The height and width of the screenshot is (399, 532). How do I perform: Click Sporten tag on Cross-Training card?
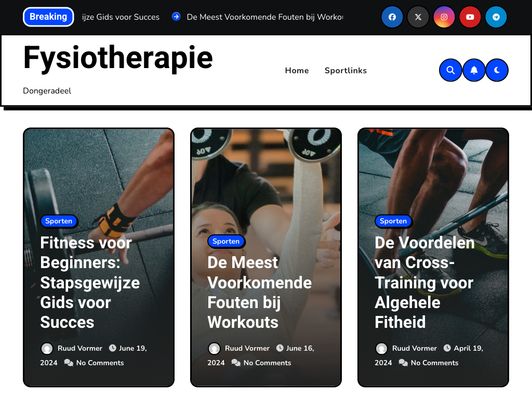[x=393, y=221]
